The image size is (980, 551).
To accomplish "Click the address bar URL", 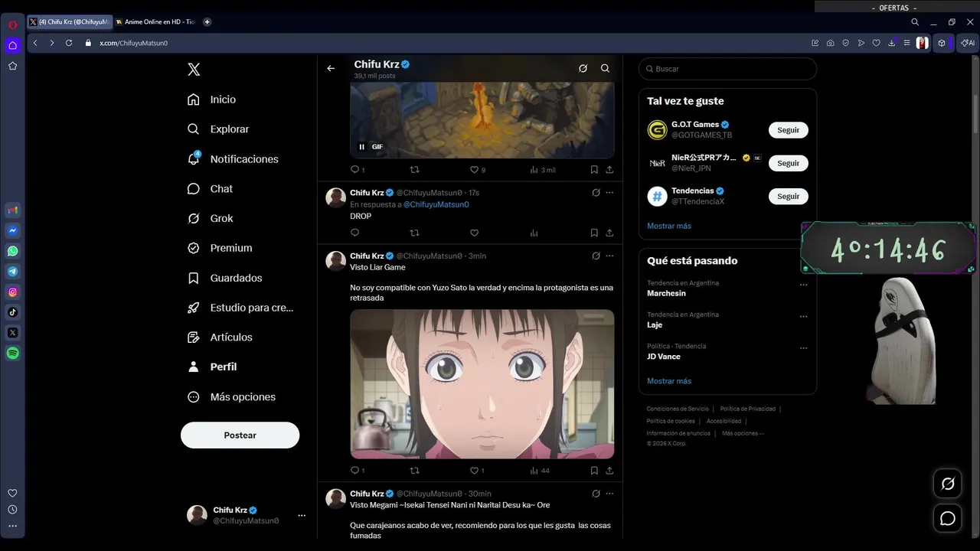I will (133, 44).
